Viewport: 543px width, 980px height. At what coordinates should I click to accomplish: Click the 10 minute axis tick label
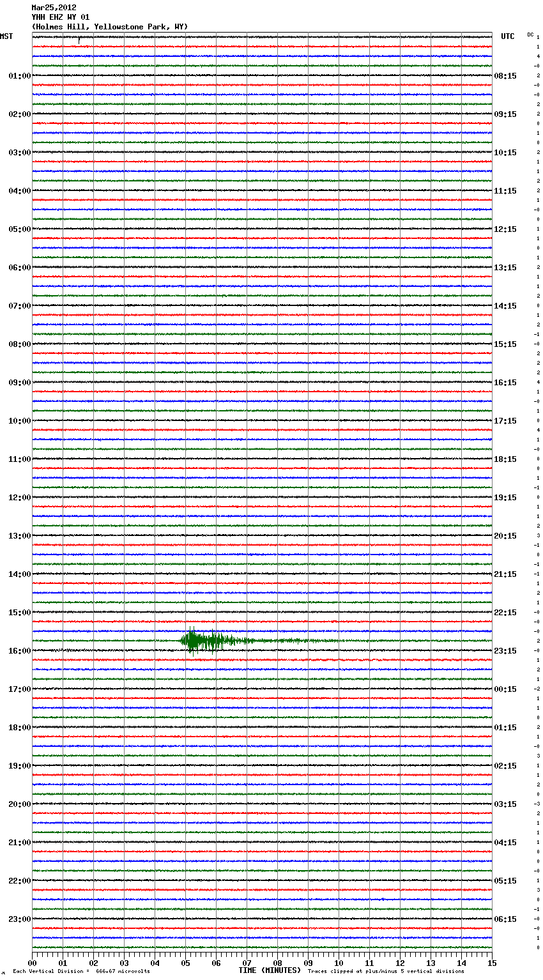(339, 963)
